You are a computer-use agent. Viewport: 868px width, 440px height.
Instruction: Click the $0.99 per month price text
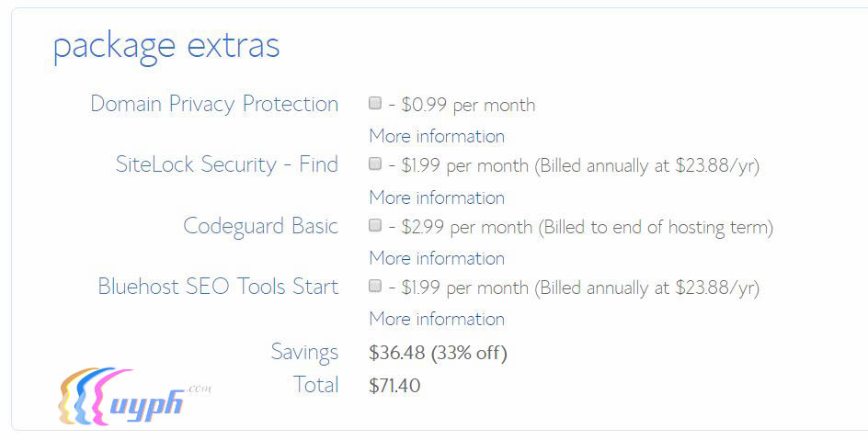tap(468, 105)
